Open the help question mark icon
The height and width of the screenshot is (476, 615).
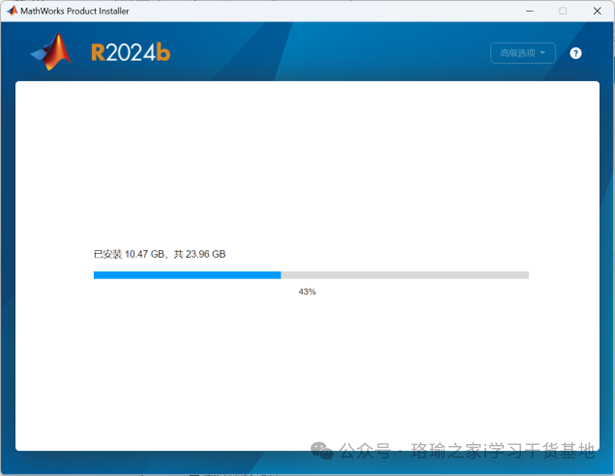pyautogui.click(x=575, y=53)
